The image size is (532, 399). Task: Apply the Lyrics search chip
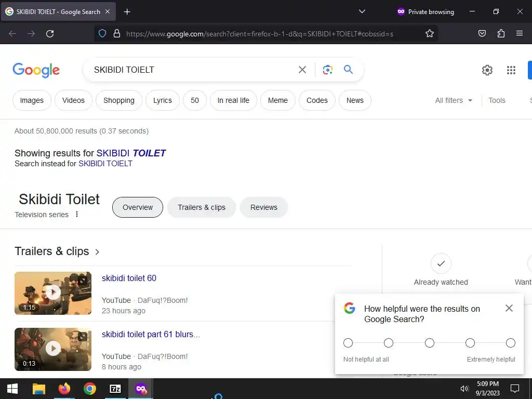tap(163, 100)
